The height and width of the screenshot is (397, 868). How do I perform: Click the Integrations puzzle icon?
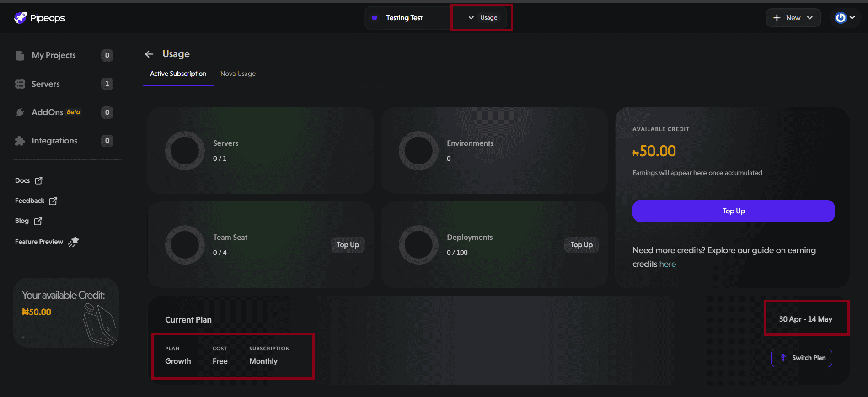pos(20,141)
